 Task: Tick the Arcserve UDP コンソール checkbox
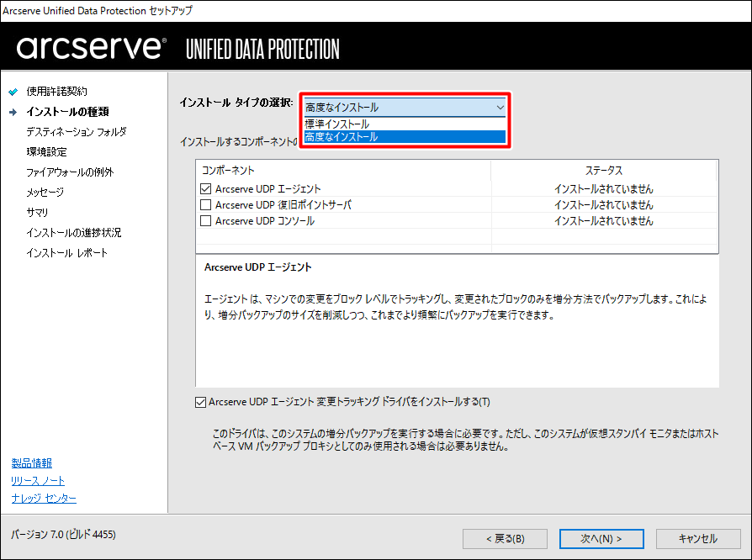206,220
